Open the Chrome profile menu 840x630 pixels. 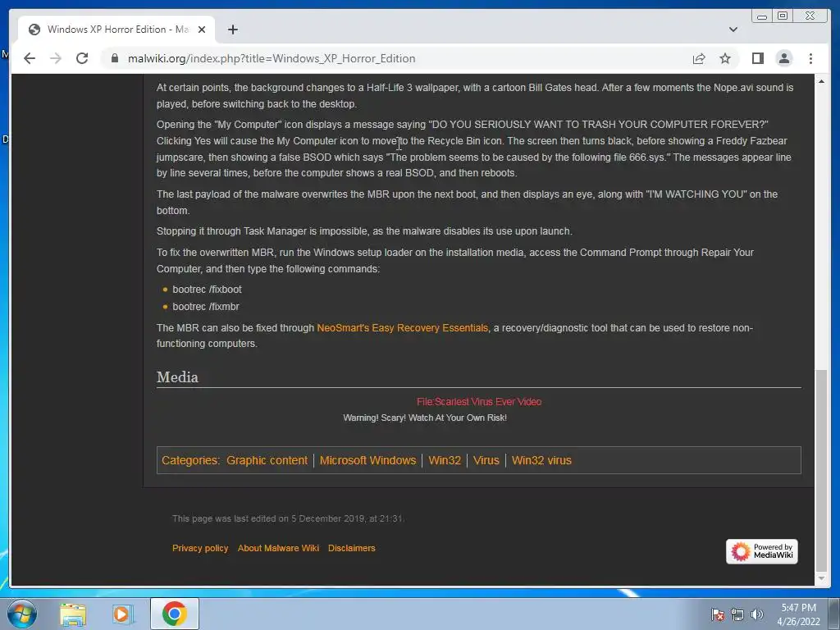(x=783, y=58)
